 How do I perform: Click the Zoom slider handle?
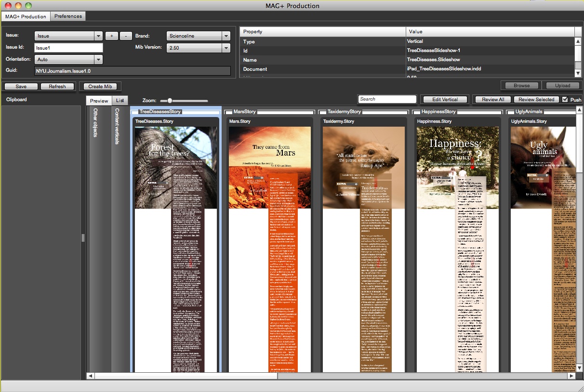point(169,101)
